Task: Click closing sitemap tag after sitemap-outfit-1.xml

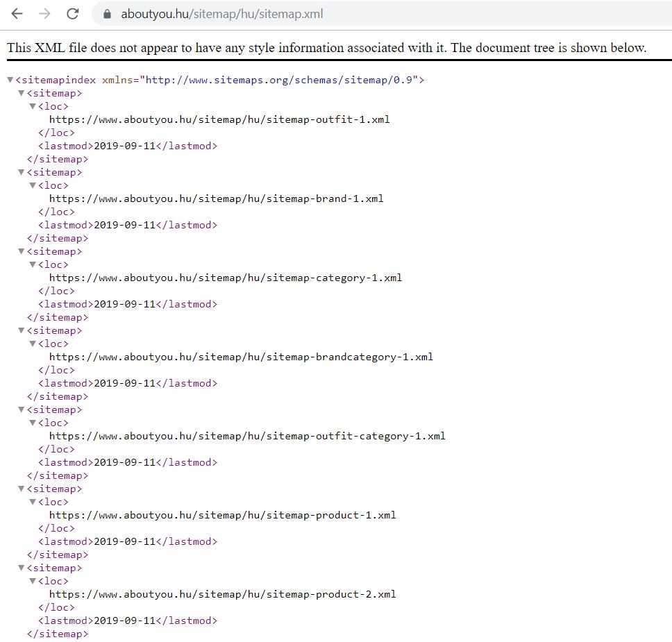Action: [x=58, y=160]
